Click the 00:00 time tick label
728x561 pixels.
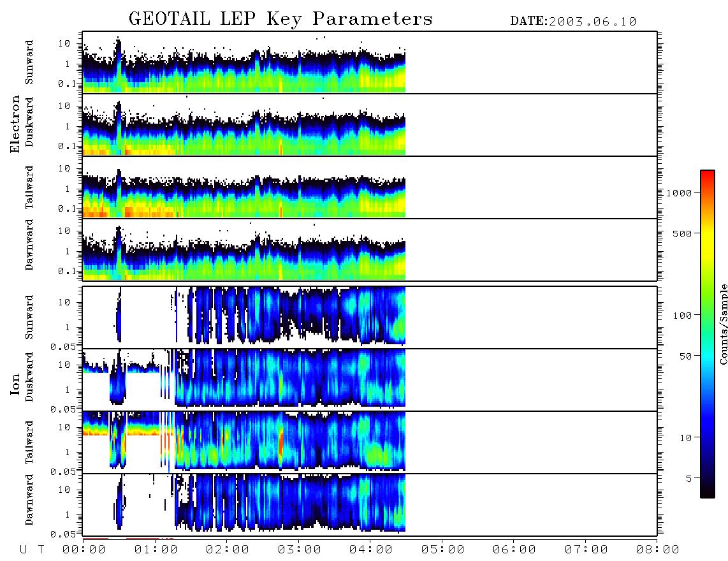pyautogui.click(x=84, y=550)
